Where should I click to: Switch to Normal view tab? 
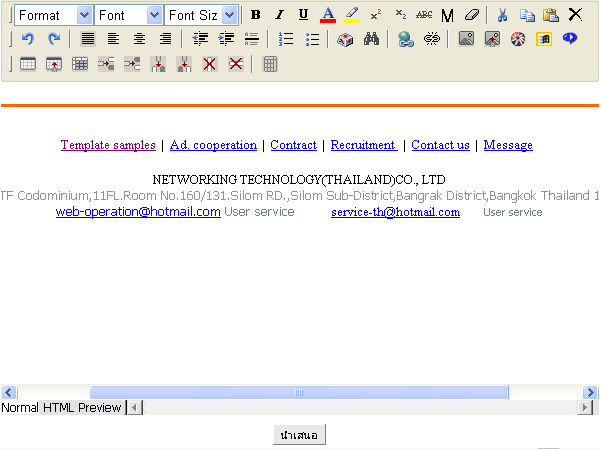coord(20,407)
